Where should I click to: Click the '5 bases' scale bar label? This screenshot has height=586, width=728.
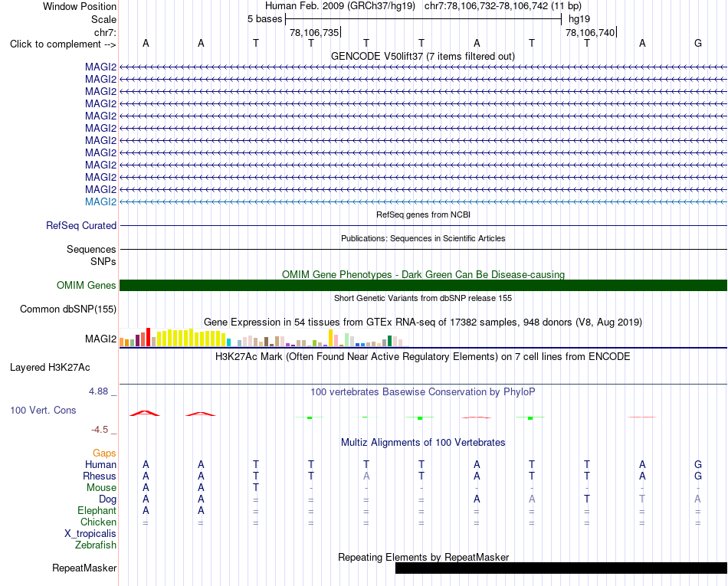[x=264, y=19]
